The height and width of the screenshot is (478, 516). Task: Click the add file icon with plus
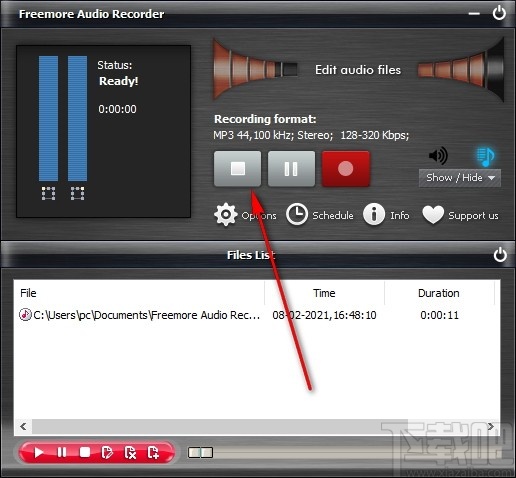(153, 452)
